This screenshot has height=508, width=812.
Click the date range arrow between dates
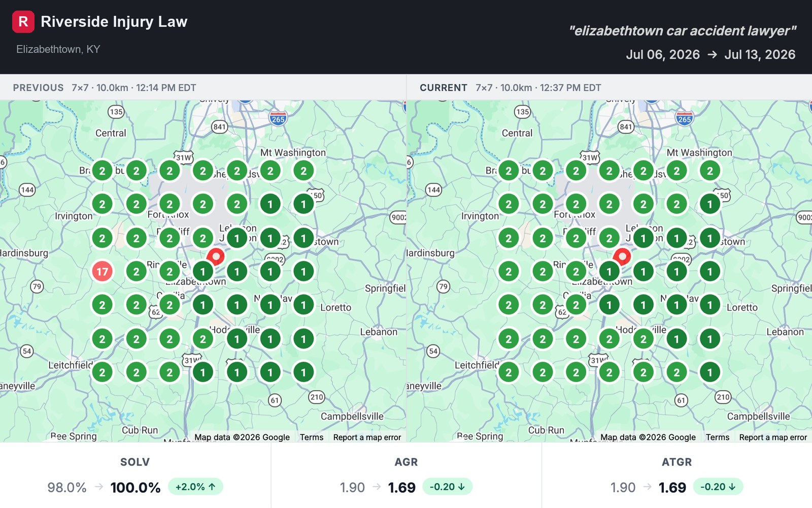[x=712, y=54]
